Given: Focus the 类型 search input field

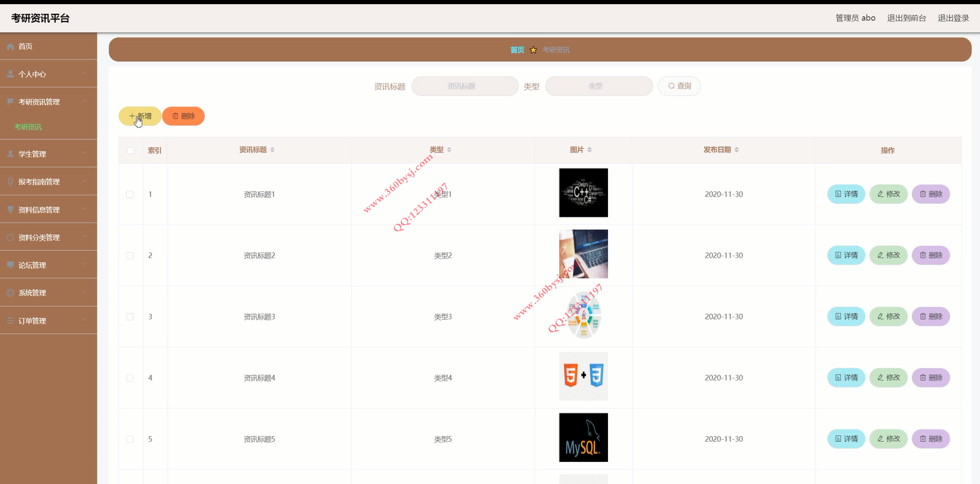Looking at the screenshot, I should (x=599, y=86).
